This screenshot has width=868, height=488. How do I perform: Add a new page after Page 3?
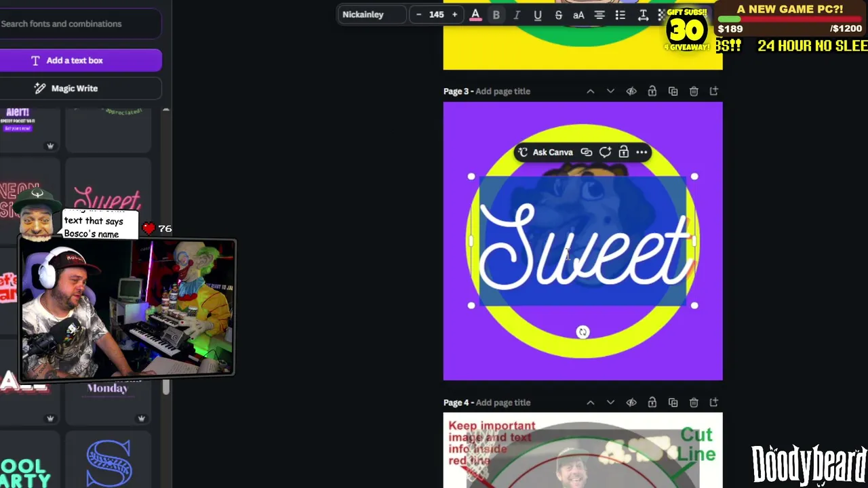714,91
